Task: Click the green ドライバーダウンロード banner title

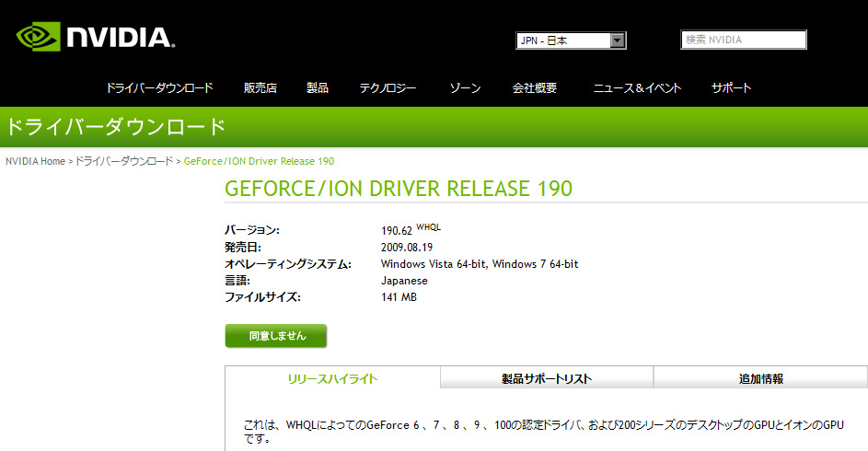Action: (116, 127)
